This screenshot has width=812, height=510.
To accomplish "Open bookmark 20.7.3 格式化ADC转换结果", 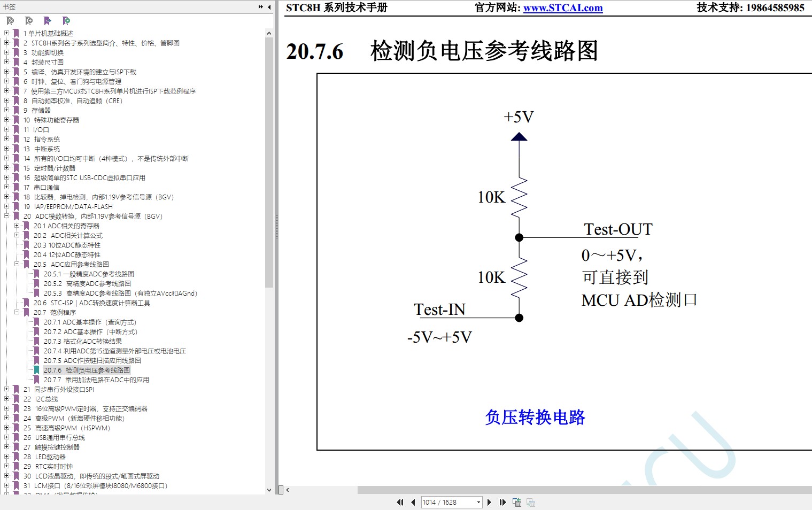I will click(83, 341).
